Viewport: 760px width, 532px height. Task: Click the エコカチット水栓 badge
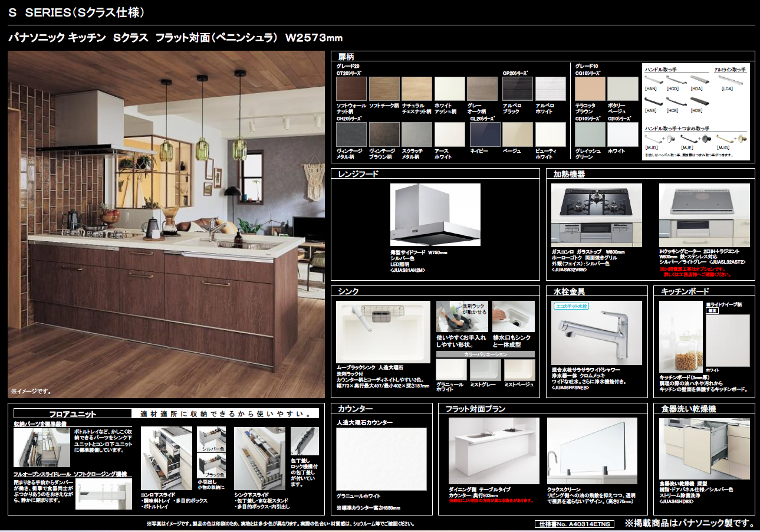[571, 306]
